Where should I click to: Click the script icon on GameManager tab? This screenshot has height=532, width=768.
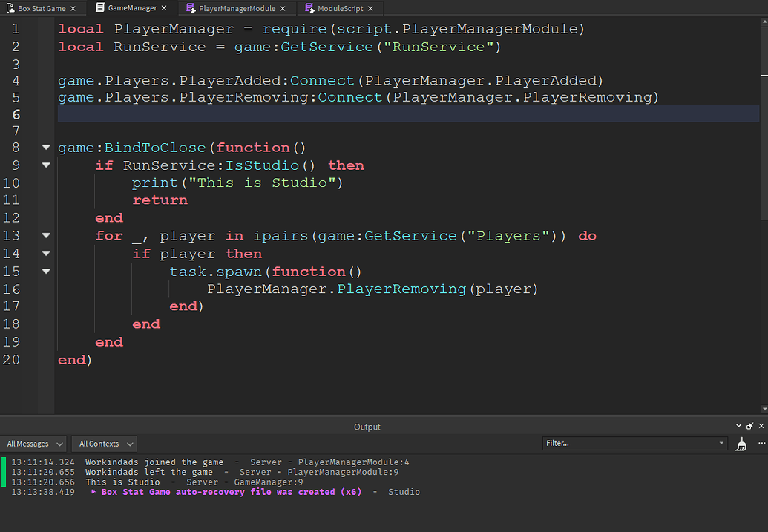[100, 7]
